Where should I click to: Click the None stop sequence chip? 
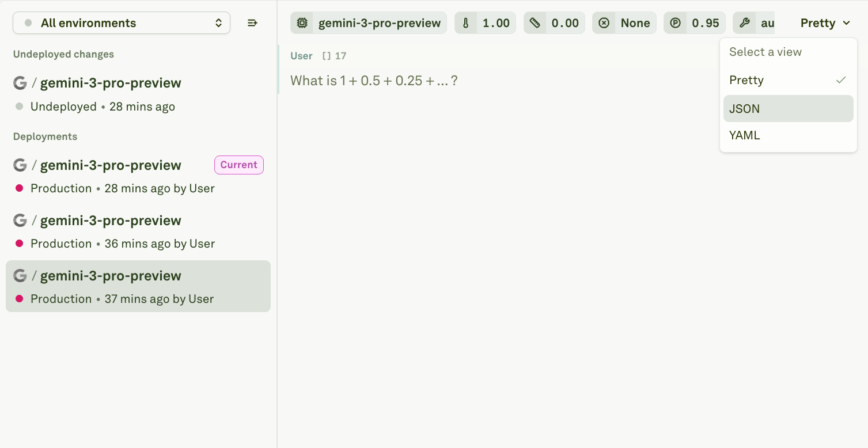tap(624, 23)
